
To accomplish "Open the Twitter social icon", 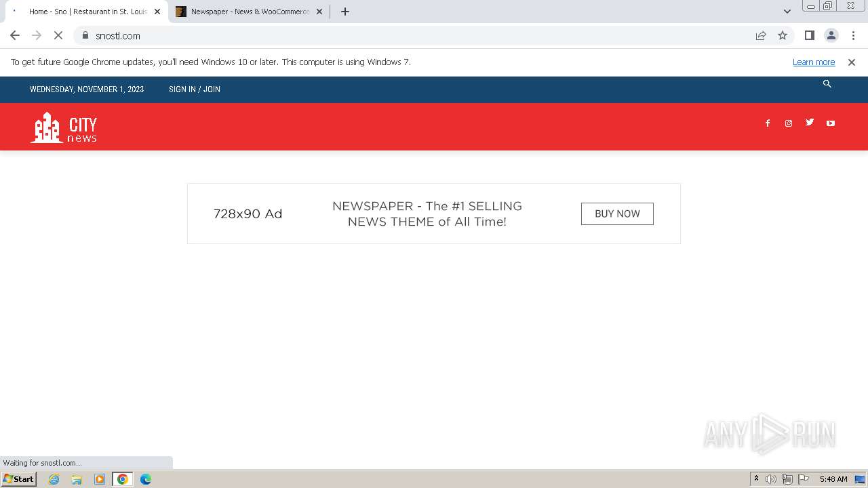I will click(810, 122).
